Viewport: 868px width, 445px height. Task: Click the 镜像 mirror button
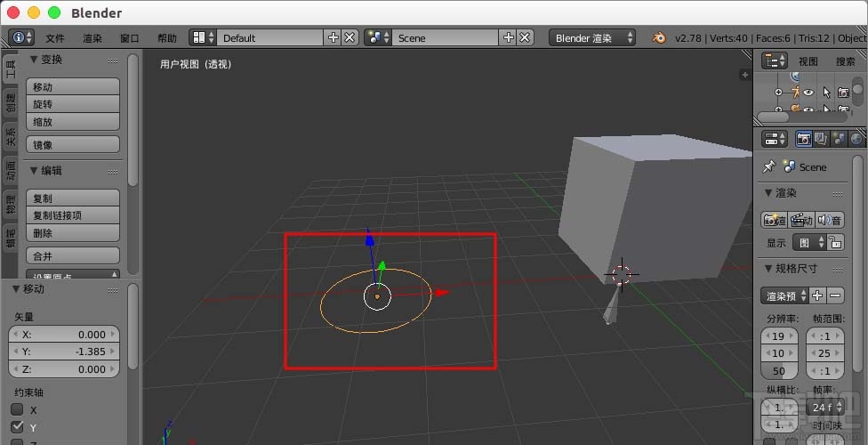coord(73,145)
